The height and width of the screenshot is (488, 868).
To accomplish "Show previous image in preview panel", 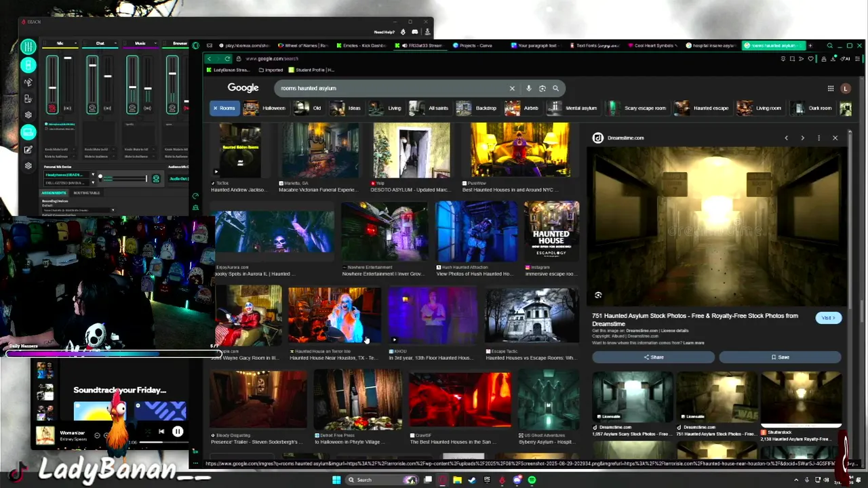I will 786,138.
